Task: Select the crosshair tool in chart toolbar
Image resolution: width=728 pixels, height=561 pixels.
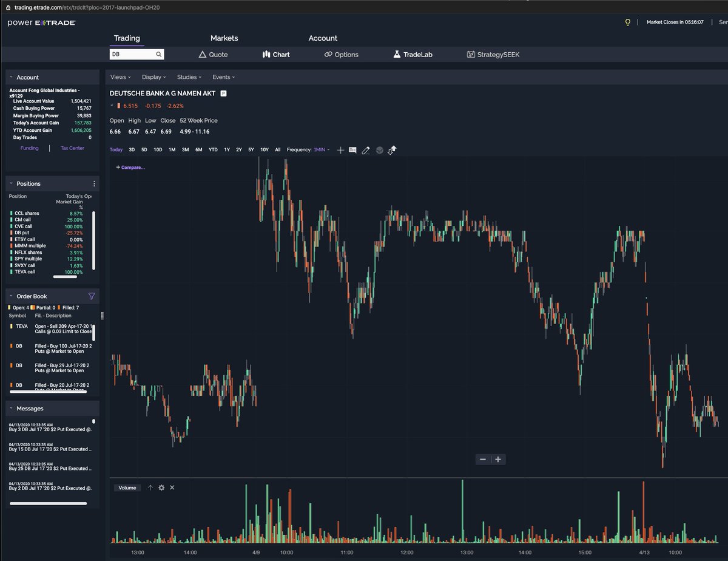Action: click(340, 149)
